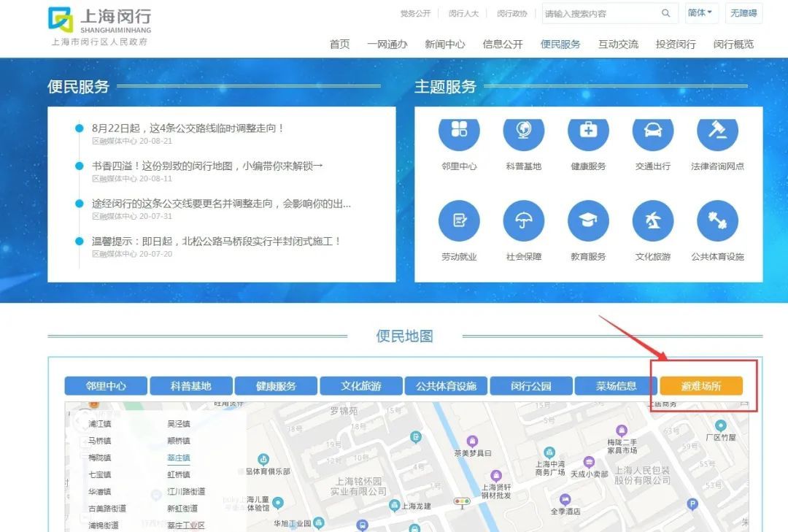Open the 交通出行 car icon
Viewport: 788px width, 532px height.
652,131
